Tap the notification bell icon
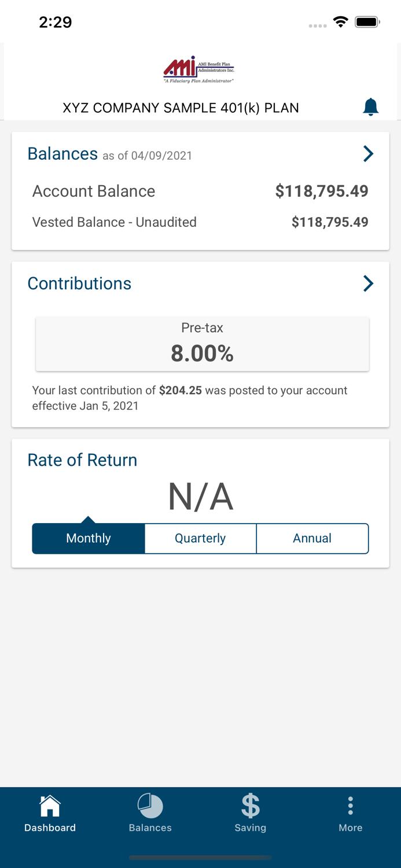 pyautogui.click(x=370, y=107)
